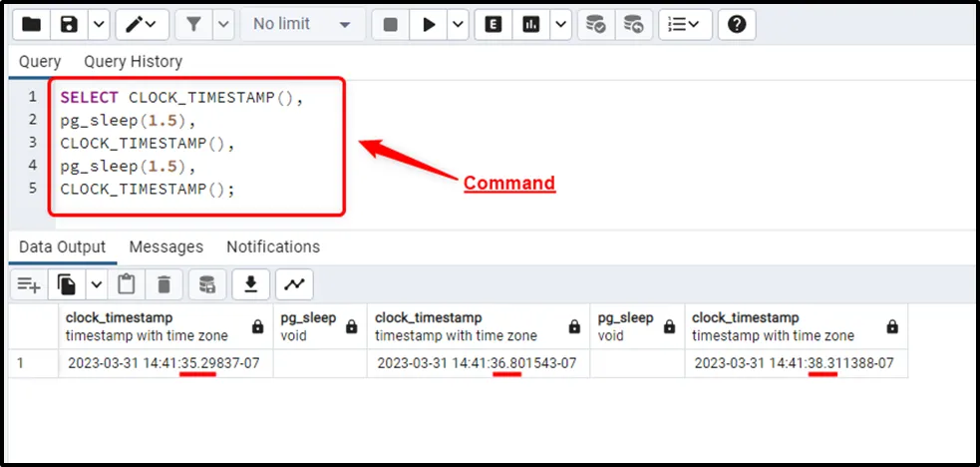Click the Stop query square button
Screen dimensions: 980x467
click(x=392, y=24)
